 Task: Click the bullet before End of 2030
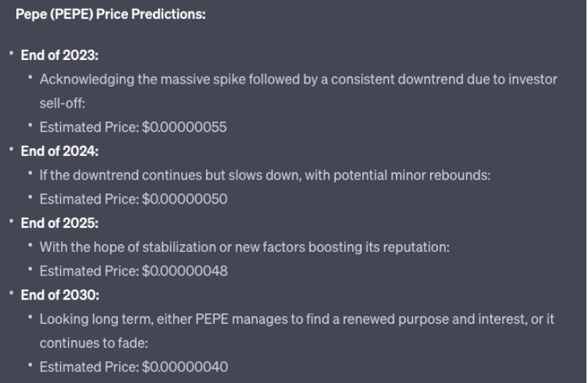(x=11, y=293)
